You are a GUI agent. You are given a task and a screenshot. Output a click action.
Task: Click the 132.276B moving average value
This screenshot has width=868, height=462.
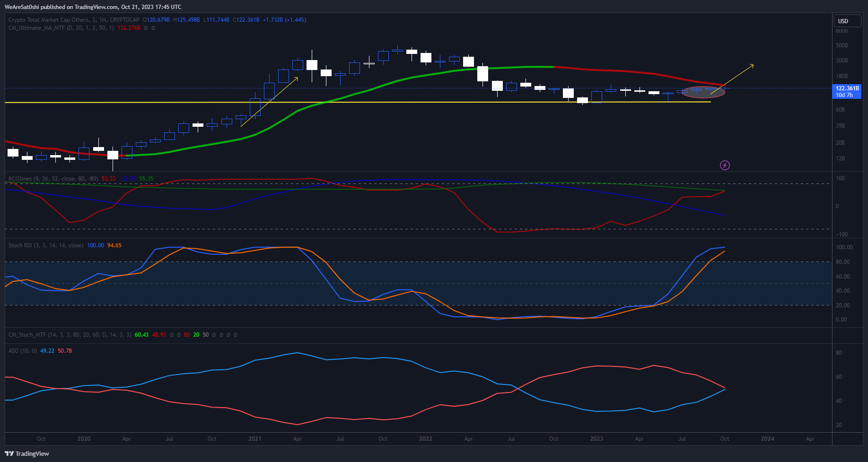click(129, 28)
